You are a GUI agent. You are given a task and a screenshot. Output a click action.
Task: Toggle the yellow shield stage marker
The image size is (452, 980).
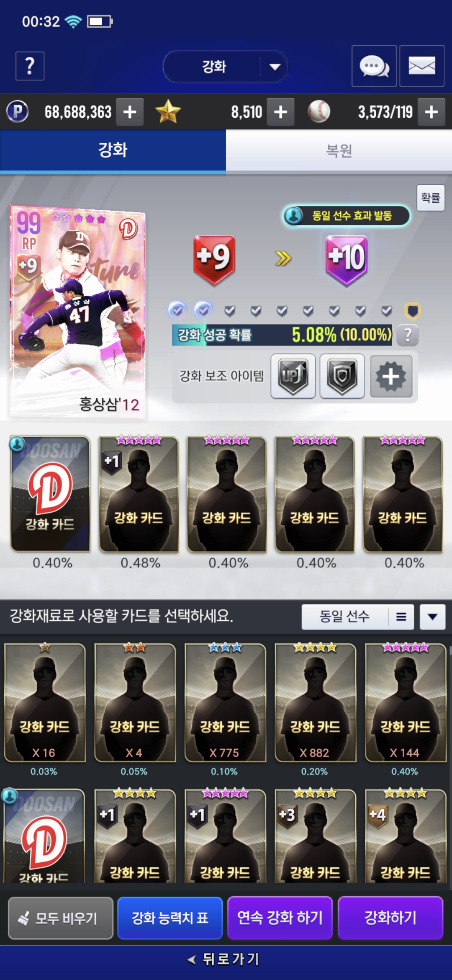[x=413, y=311]
